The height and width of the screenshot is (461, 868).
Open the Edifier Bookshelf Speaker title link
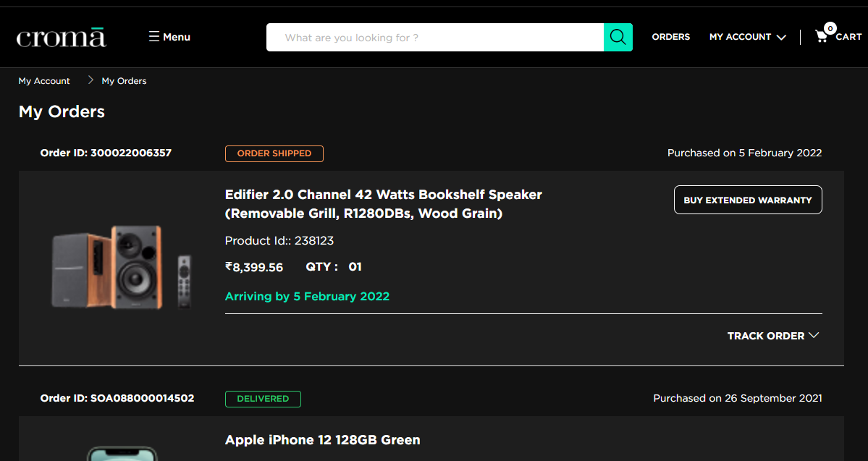(x=383, y=204)
